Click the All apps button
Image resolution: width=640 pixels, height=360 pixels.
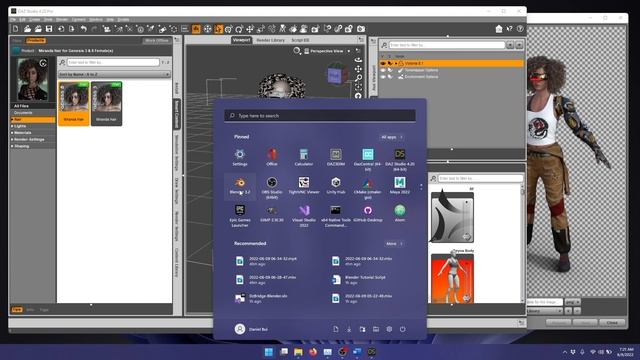pyautogui.click(x=392, y=137)
